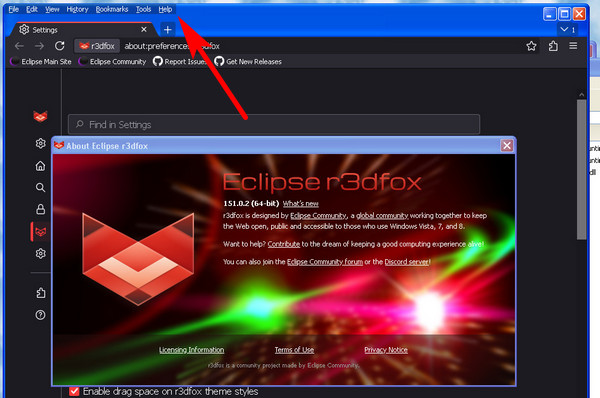This screenshot has width=600, height=398.
Task: Expand the list all tabs chevron
Action: click(564, 29)
